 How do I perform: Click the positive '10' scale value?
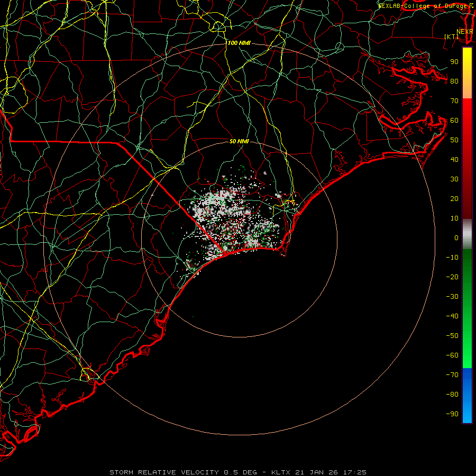point(454,218)
